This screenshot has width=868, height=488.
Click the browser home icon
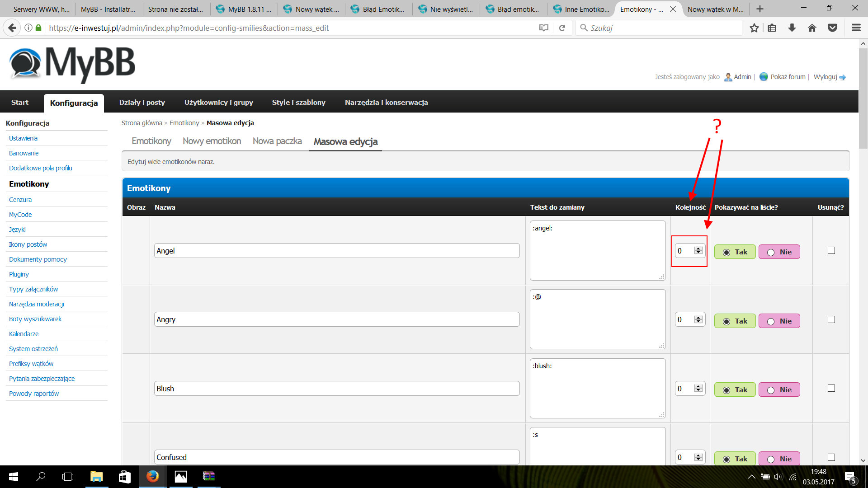tap(812, 28)
